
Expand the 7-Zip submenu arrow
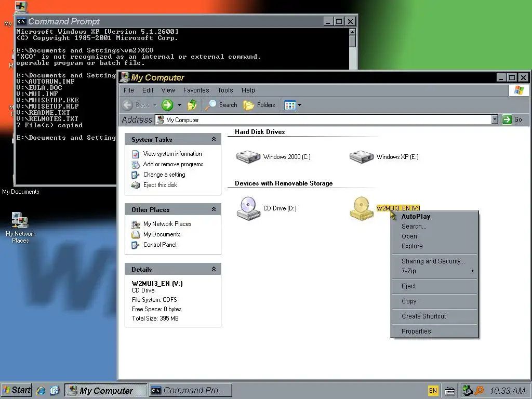(x=472, y=271)
